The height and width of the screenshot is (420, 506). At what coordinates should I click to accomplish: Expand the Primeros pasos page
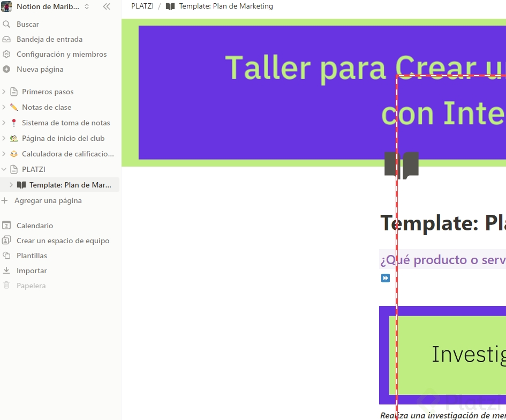4,92
